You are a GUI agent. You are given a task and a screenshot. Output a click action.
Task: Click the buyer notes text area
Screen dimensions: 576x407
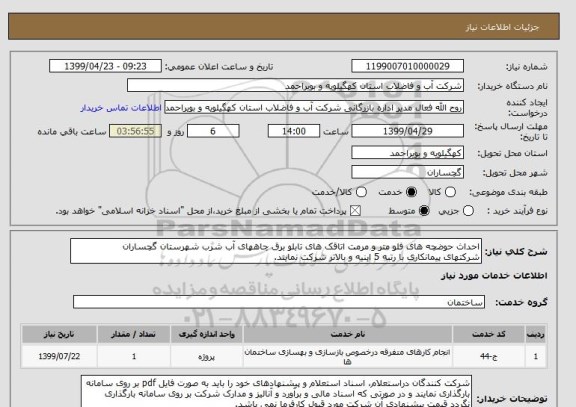(x=276, y=391)
